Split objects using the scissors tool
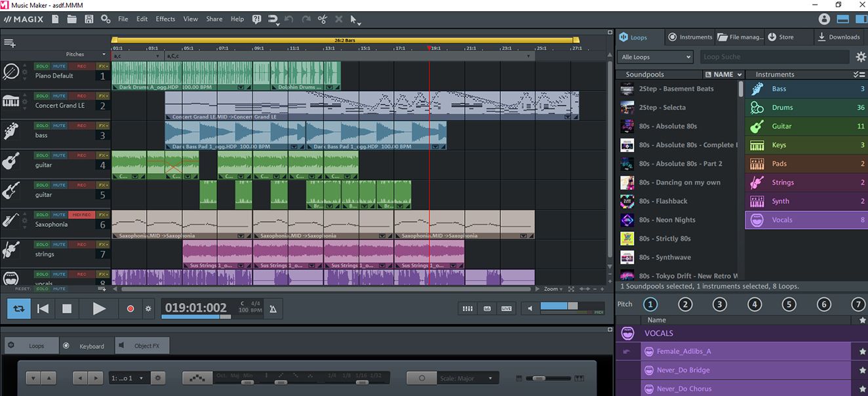868x396 pixels. point(322,19)
